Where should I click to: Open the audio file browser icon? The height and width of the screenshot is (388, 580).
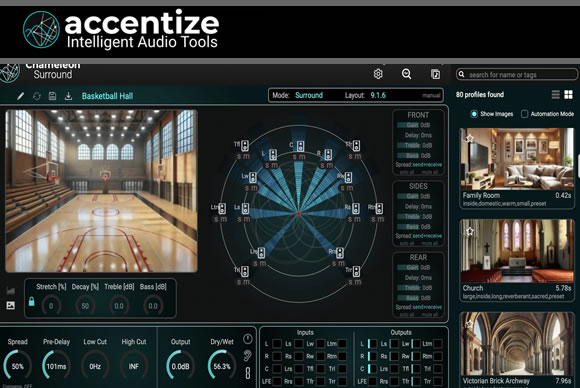point(435,74)
